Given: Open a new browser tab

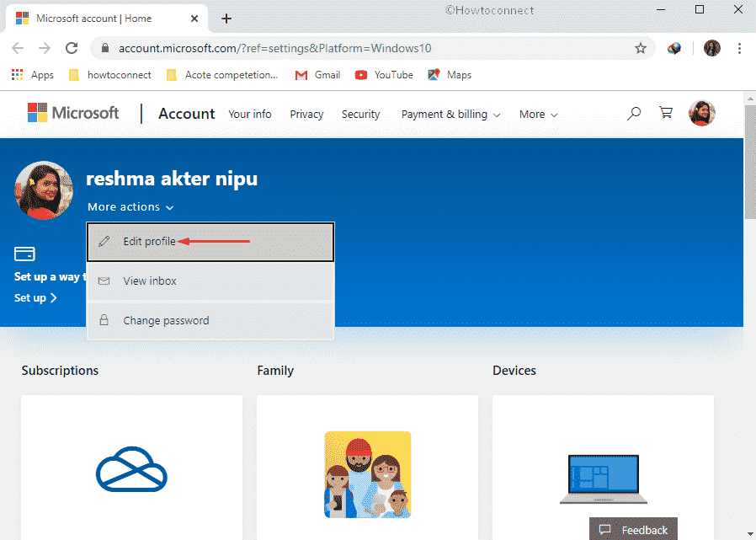Looking at the screenshot, I should click(x=226, y=19).
